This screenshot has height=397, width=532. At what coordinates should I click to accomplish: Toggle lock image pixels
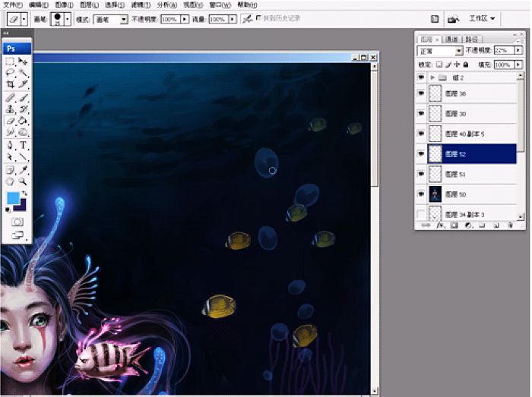pyautogui.click(x=448, y=65)
